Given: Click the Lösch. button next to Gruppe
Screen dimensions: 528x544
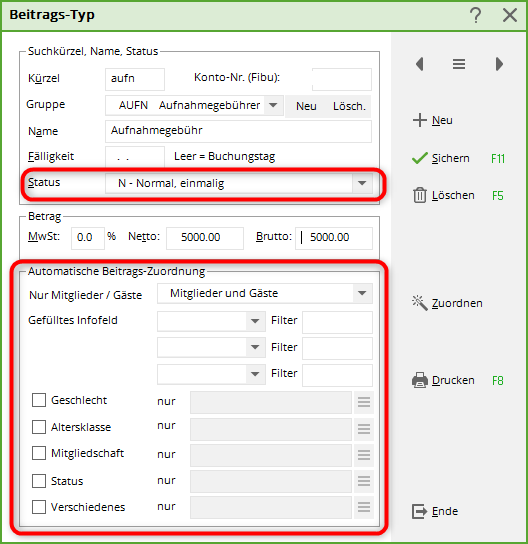Looking at the screenshot, I should pos(349,106).
